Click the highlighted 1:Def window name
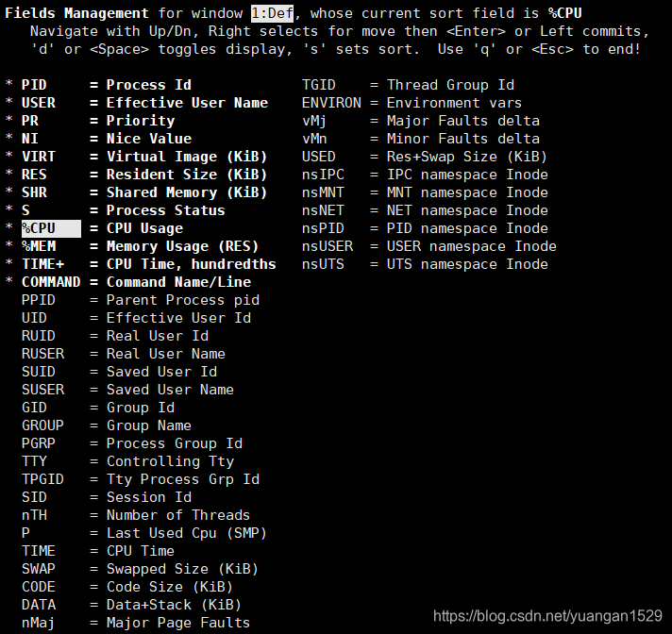This screenshot has height=634, width=672. (x=273, y=13)
